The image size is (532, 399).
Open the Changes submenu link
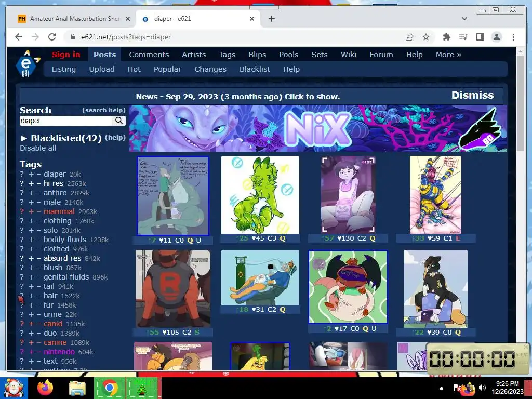(210, 69)
